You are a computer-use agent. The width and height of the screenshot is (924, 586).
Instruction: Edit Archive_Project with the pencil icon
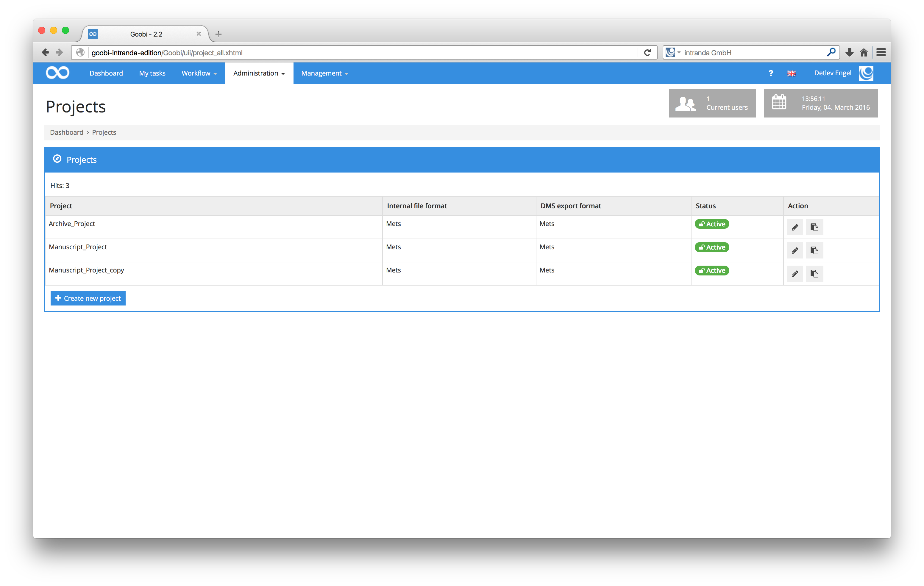[x=795, y=228]
